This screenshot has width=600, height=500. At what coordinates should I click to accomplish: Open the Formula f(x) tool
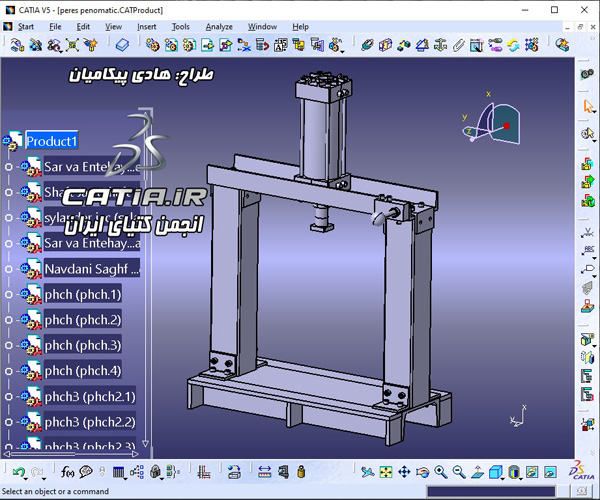pos(67,472)
